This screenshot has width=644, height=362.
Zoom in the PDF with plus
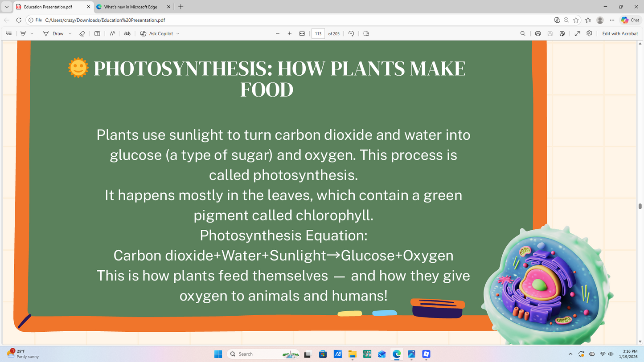click(290, 33)
